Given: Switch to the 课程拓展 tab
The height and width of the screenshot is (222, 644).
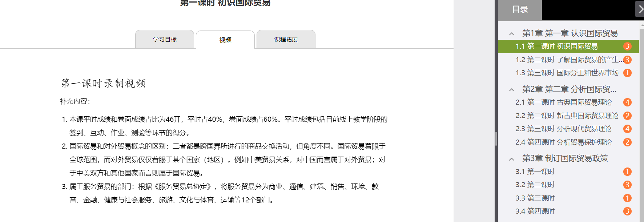Looking at the screenshot, I should [x=286, y=39].
